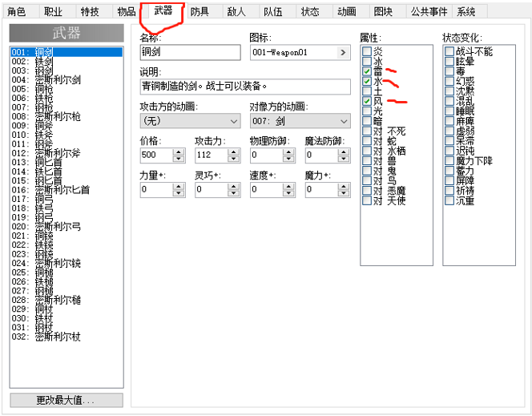Switch to the 角色 tab
Viewport: 532px width, 416px height.
click(17, 11)
